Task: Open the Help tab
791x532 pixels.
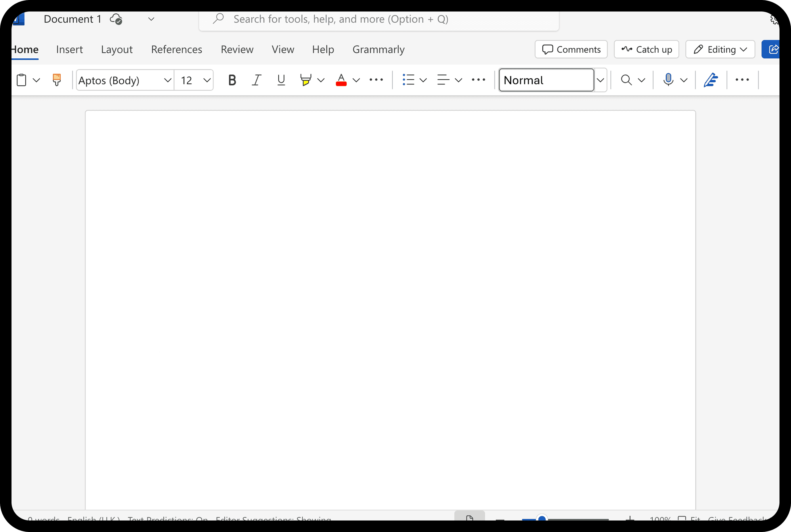Action: pyautogui.click(x=323, y=49)
